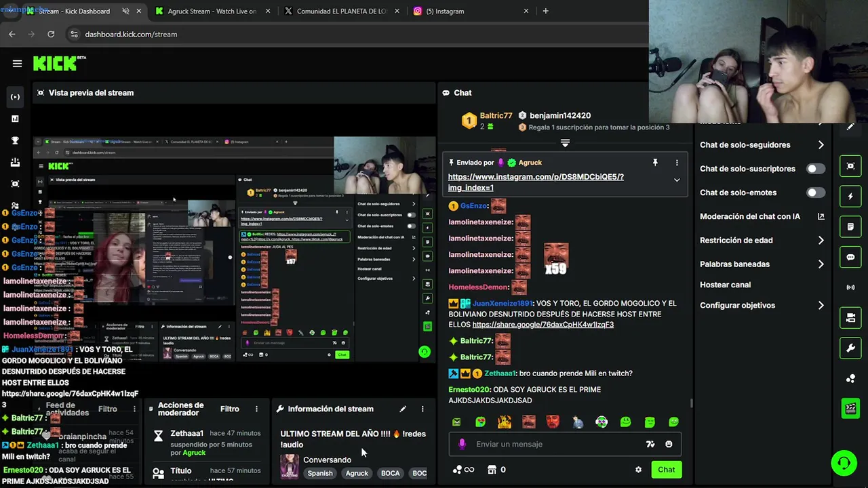
Task: Click the green clapperboard clip button
Action: pyautogui.click(x=850, y=408)
